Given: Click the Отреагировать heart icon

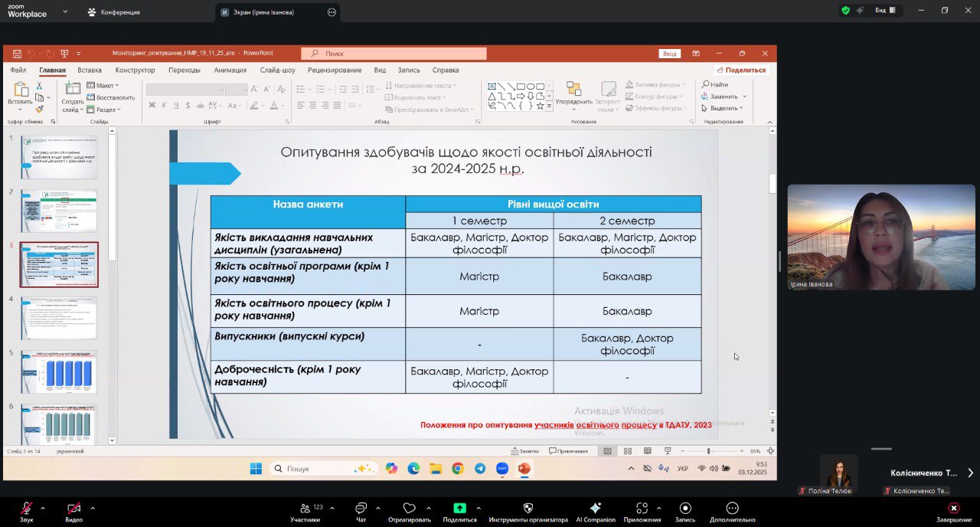Looking at the screenshot, I should coord(409,509).
